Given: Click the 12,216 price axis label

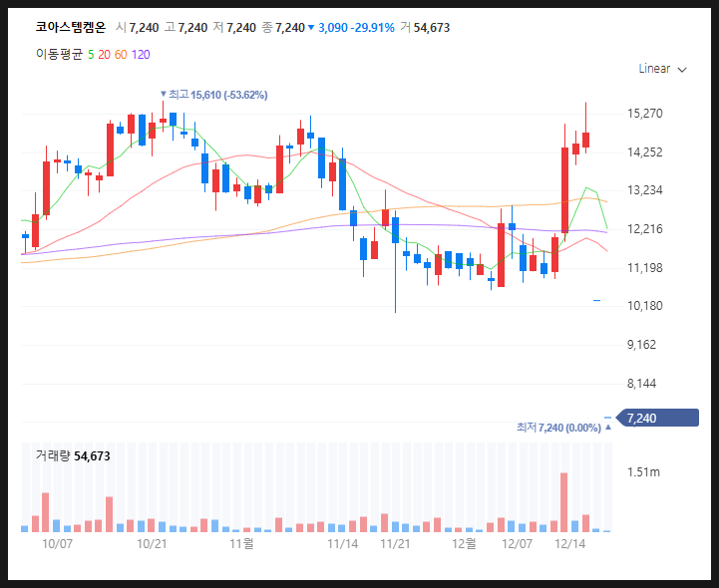Looking at the screenshot, I should (x=645, y=228).
